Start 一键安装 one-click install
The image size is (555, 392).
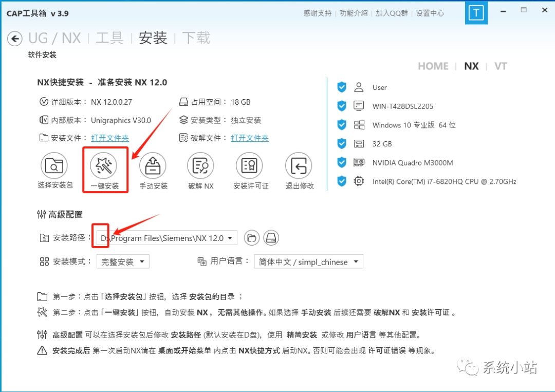coord(103,165)
